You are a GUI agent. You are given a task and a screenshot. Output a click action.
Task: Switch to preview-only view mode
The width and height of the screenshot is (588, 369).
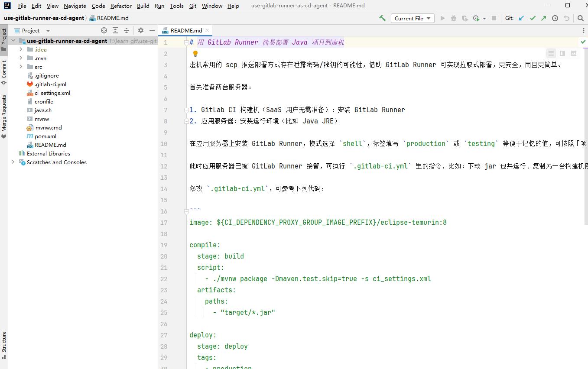[574, 53]
